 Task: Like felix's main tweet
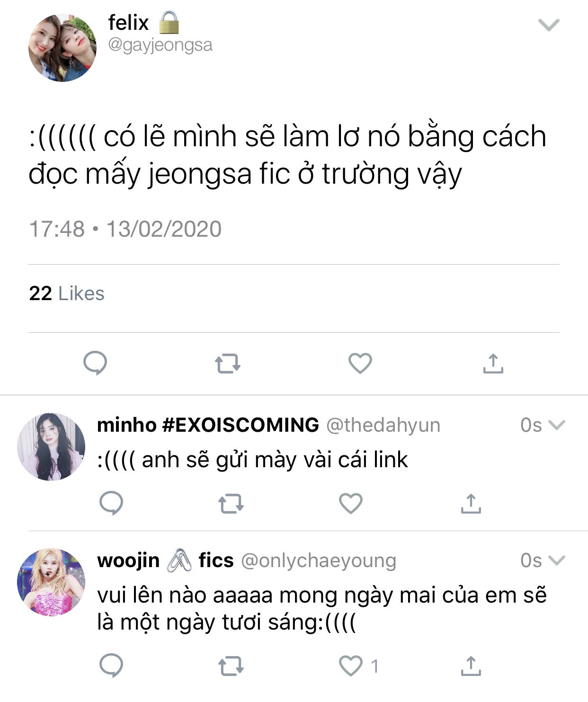[360, 363]
